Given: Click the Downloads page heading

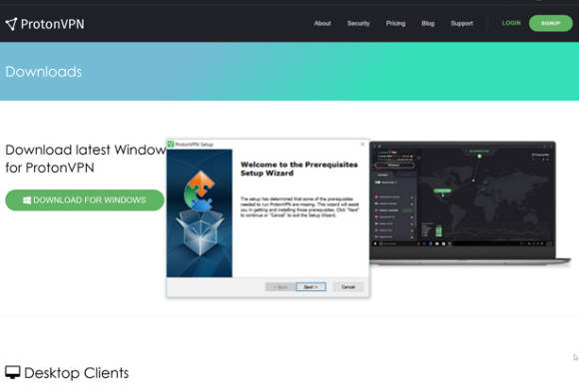Looking at the screenshot, I should 44,72.
